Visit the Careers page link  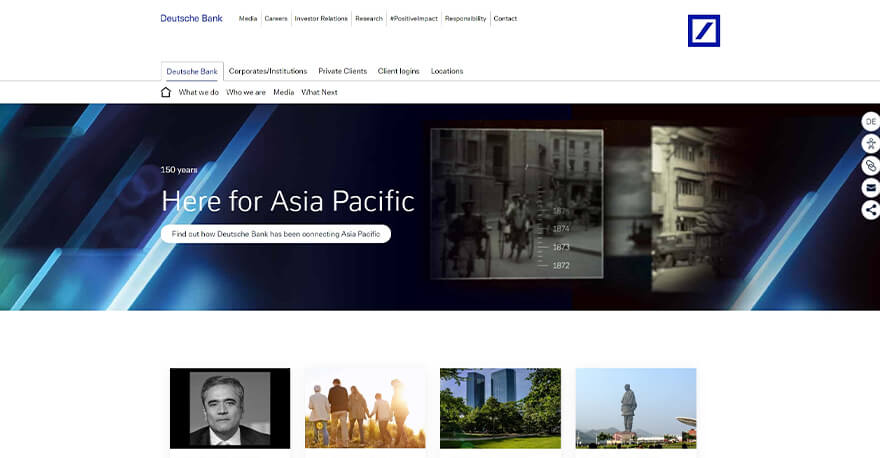point(276,18)
